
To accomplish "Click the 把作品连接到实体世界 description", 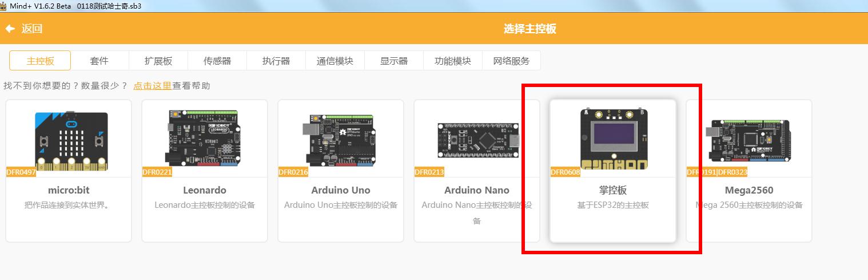I will (x=69, y=205).
